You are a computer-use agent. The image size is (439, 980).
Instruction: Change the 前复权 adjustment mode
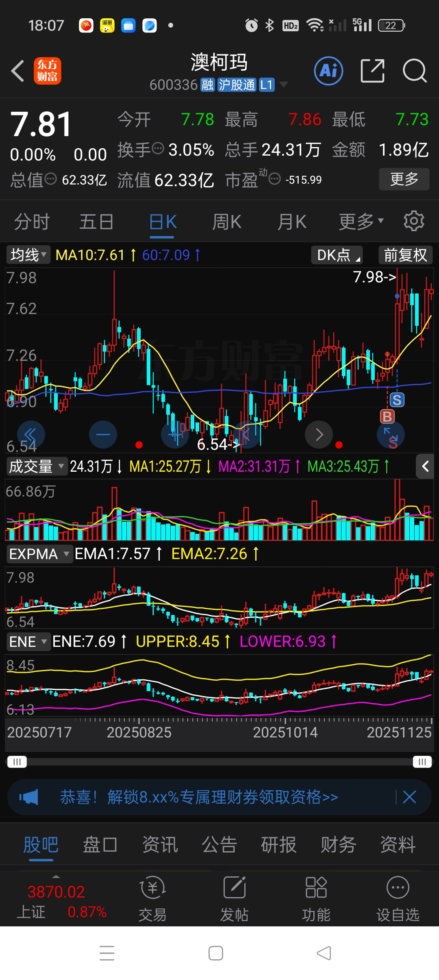pyautogui.click(x=405, y=255)
